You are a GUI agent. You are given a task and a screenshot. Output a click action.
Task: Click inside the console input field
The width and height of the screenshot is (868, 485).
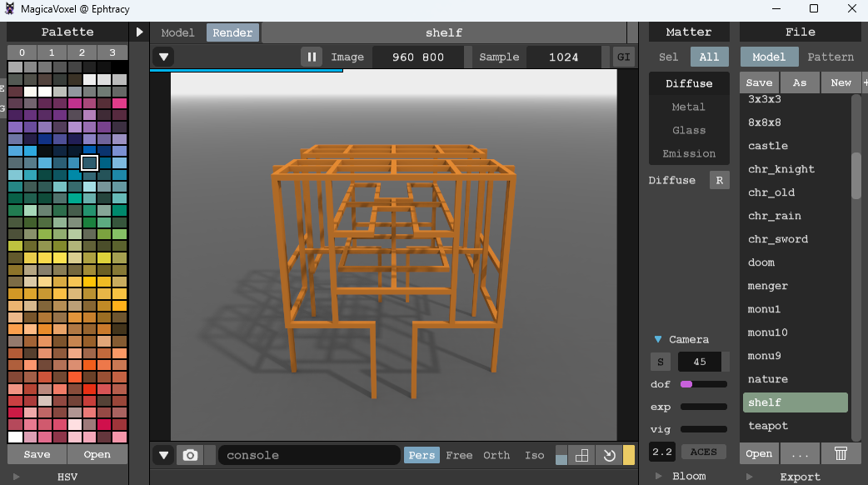(308, 455)
